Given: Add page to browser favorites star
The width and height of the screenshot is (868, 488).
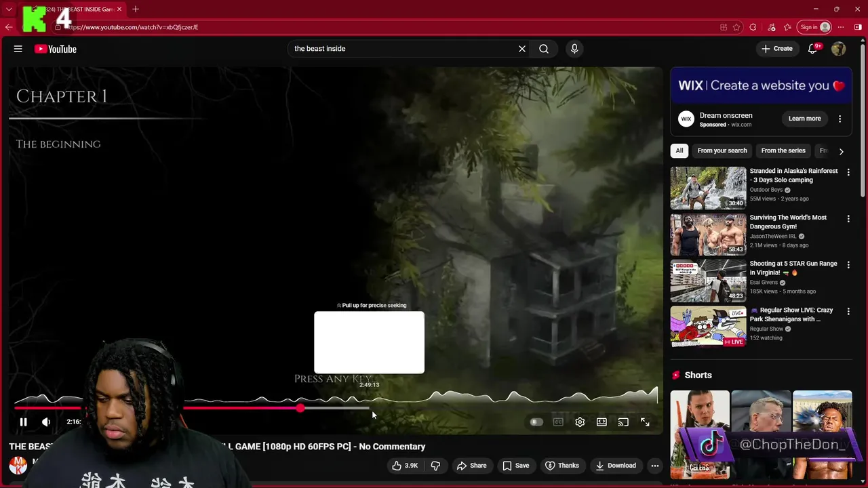Looking at the screenshot, I should tap(736, 27).
